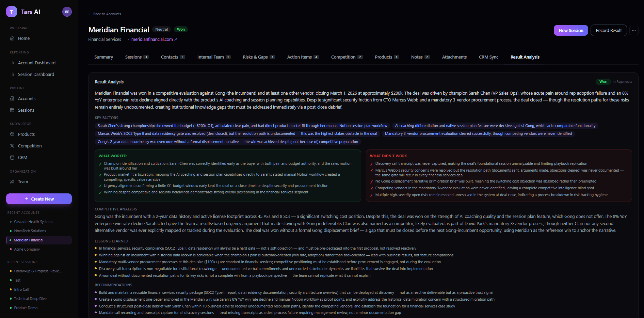Expand the Technical Deep Dive recent session

[30, 299]
